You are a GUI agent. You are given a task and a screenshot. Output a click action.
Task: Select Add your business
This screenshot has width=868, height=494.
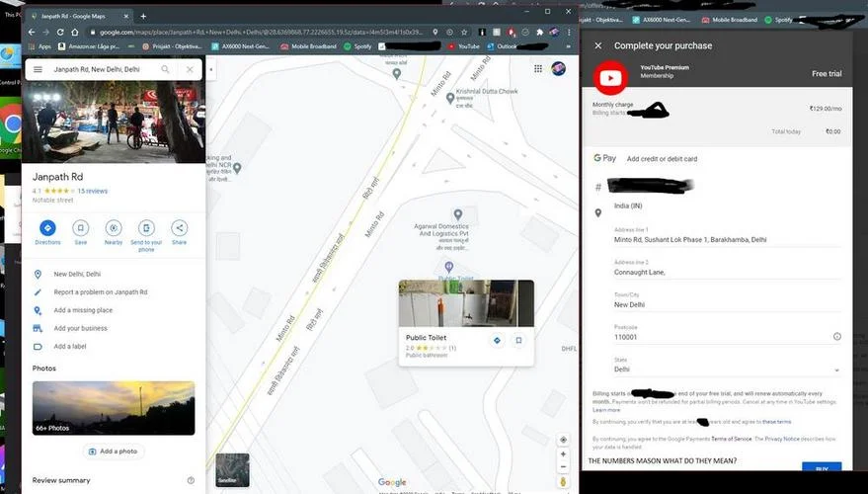tap(114, 328)
